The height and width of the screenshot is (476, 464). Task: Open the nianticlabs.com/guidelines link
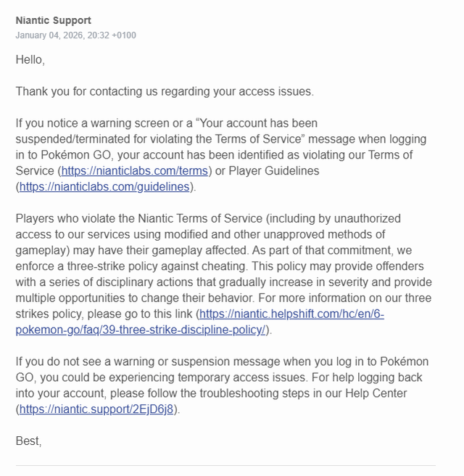(x=104, y=186)
